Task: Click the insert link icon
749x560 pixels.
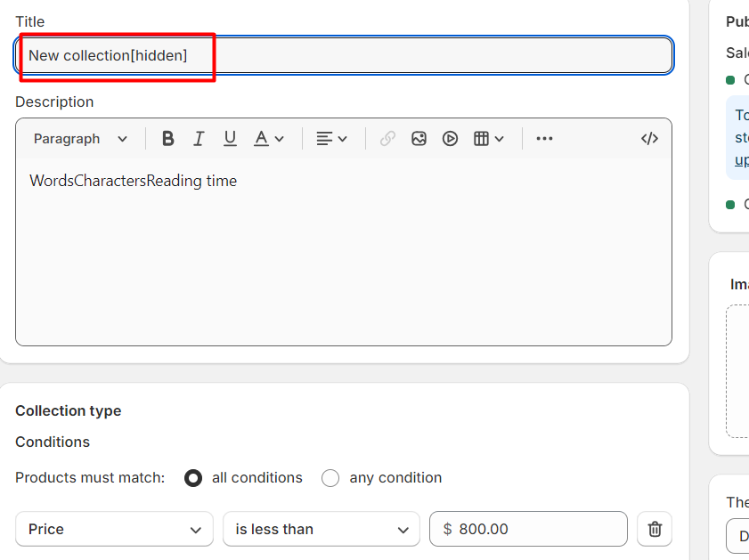Action: [387, 139]
